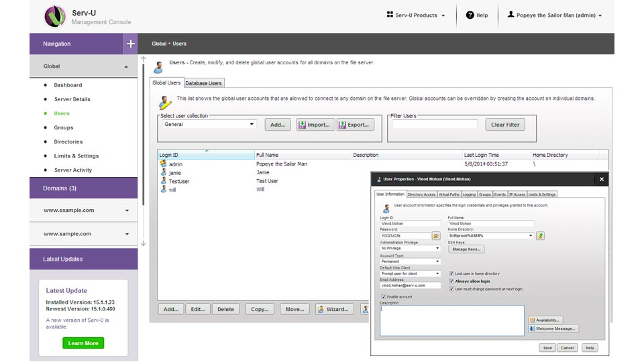This screenshot has width=644, height=362.
Task: Go to Dashboard in navigation
Action: click(68, 85)
